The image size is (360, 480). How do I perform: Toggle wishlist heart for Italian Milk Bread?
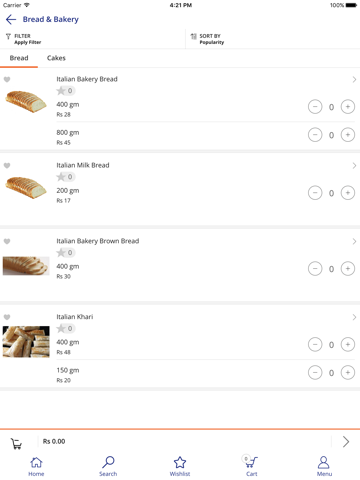click(x=7, y=165)
